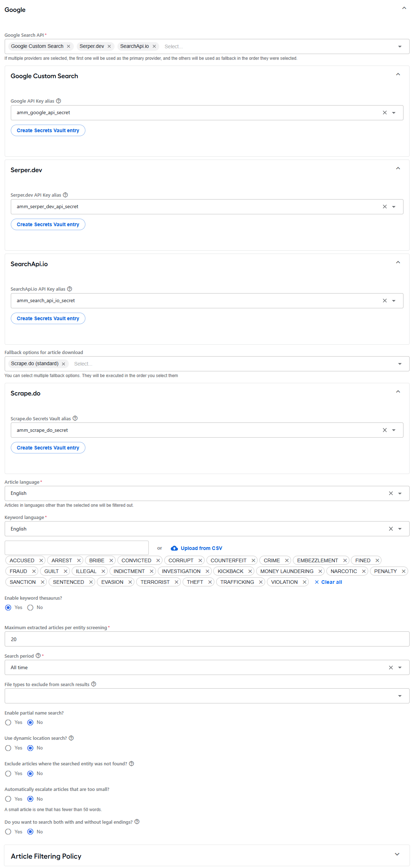Select No for Enable keyword thesaurus
The width and height of the screenshot is (415, 868).
coord(30,608)
